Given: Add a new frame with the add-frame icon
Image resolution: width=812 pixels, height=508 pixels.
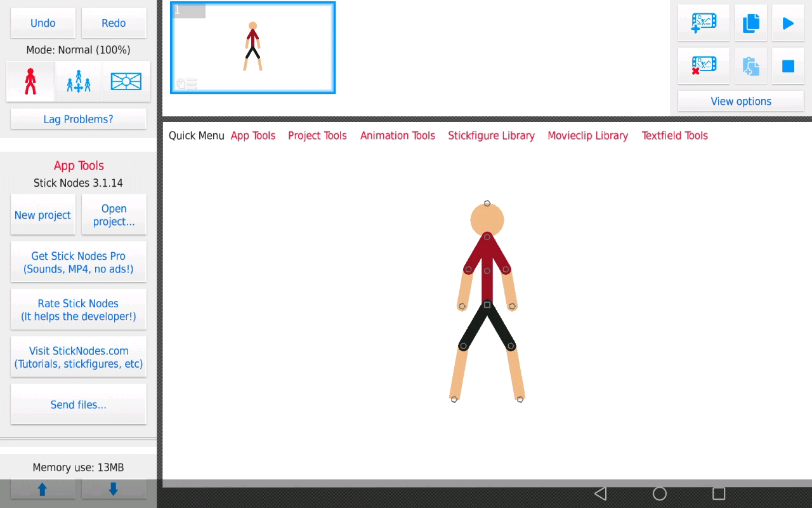Looking at the screenshot, I should 704,23.
